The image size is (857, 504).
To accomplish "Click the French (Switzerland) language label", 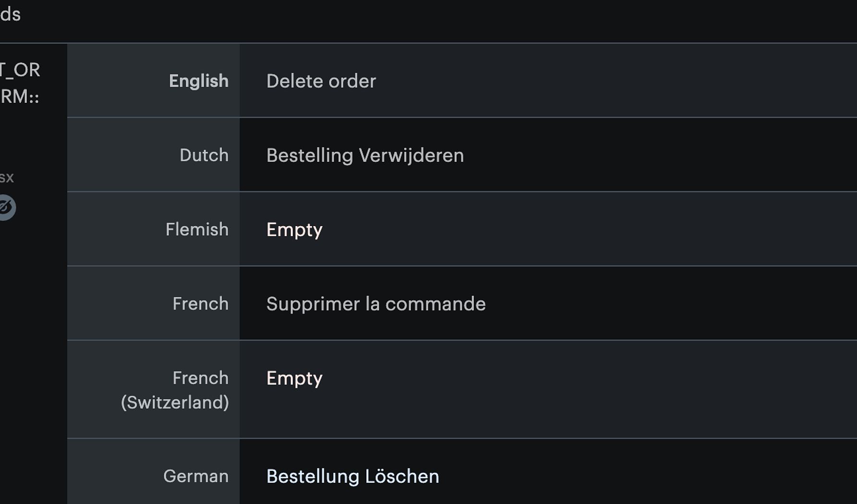I will (x=175, y=390).
